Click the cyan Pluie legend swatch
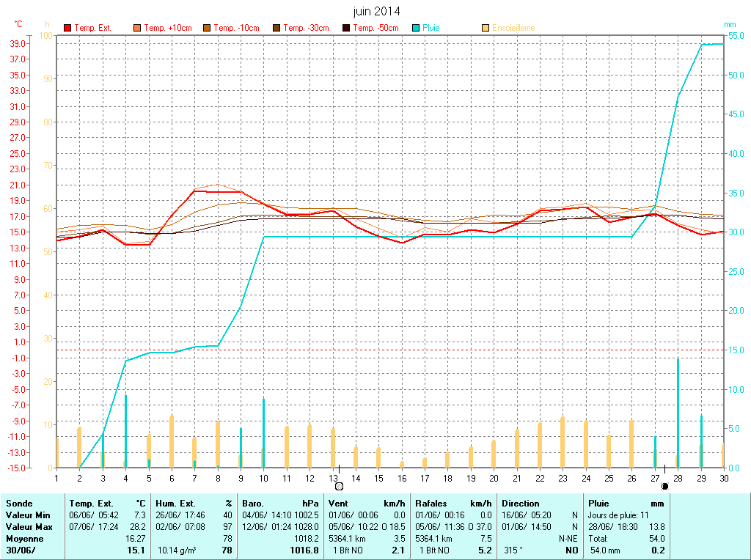Viewport: 751px width, 560px height. tap(415, 28)
